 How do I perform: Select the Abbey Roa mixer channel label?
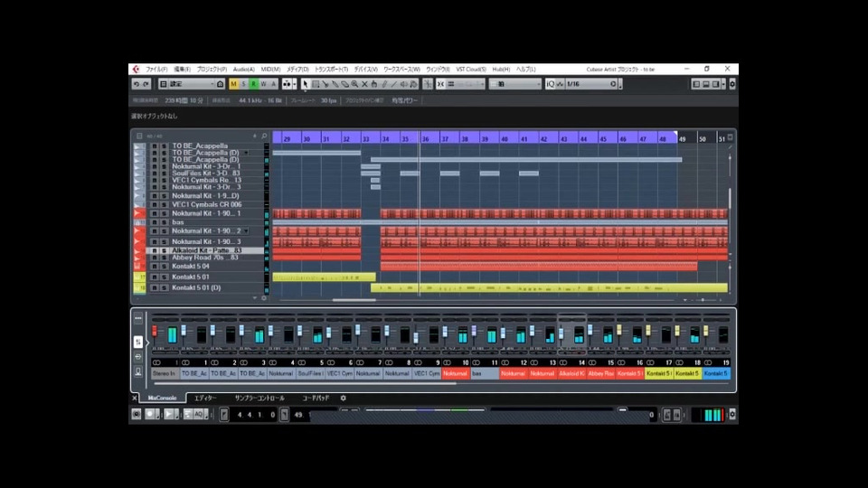click(x=600, y=373)
